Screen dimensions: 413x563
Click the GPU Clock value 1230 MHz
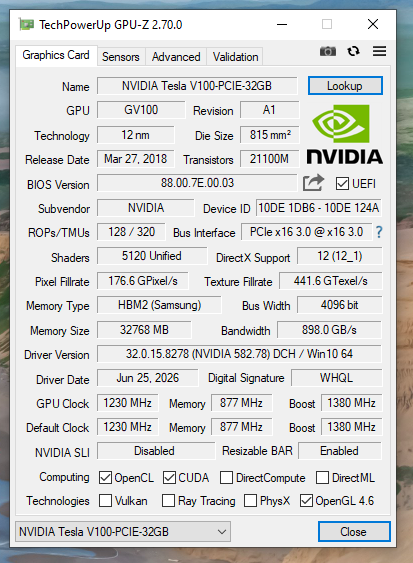pos(127,403)
